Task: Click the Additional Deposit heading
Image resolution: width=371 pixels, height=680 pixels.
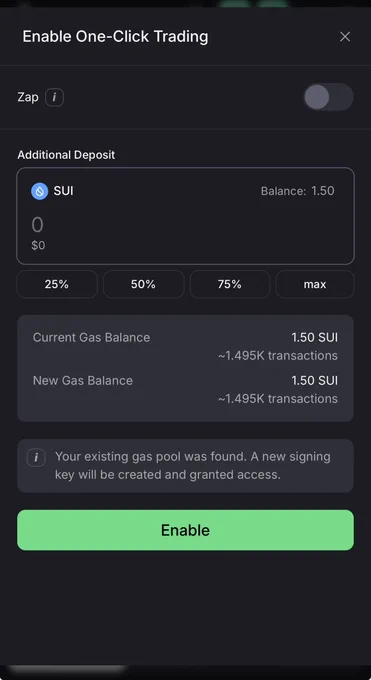Action: (66, 155)
